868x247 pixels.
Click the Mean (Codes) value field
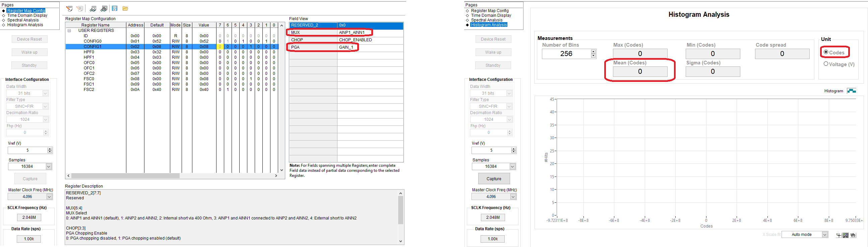click(640, 71)
